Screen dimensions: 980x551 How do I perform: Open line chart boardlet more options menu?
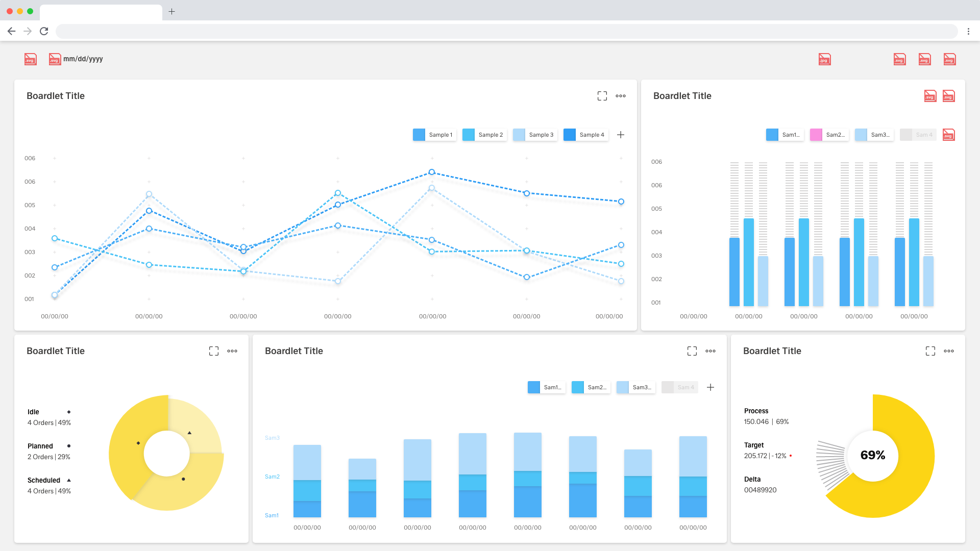pos(621,96)
